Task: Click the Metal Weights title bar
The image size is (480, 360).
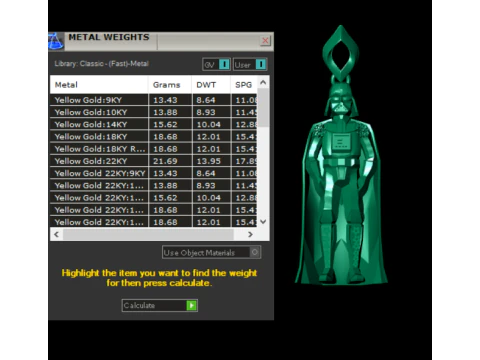Action: tap(162, 41)
